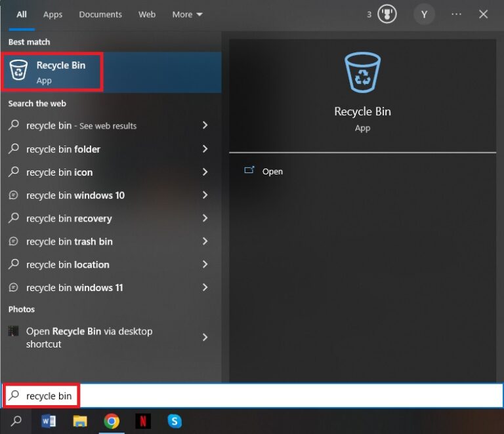Open Netflix app from the taskbar
504x434 pixels.
pos(143,421)
